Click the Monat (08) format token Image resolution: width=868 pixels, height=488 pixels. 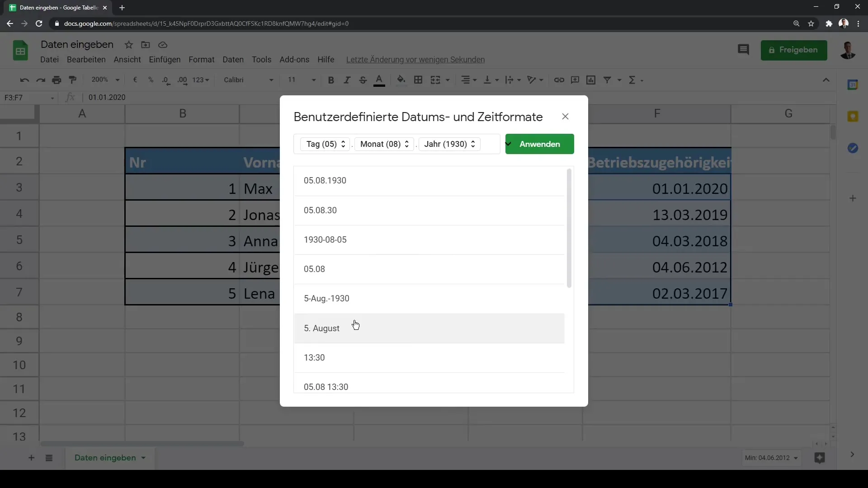(x=384, y=144)
